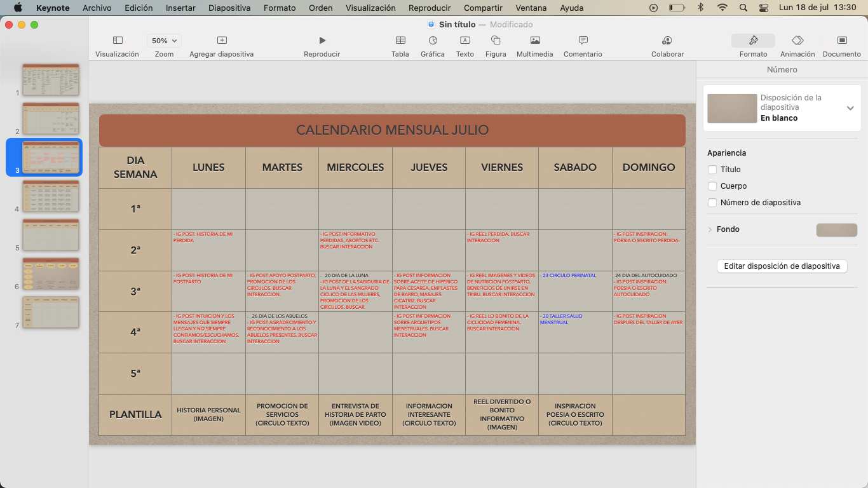Open the Animación inspector

pyautogui.click(x=797, y=41)
